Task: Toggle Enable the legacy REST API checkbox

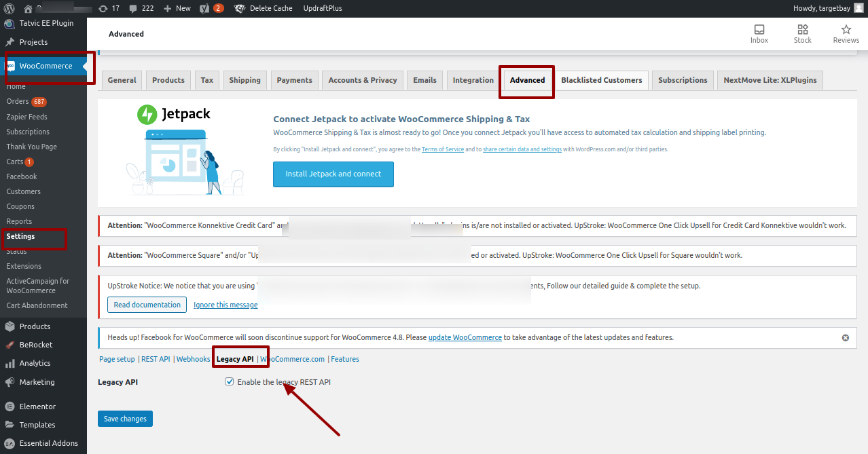Action: (x=230, y=382)
